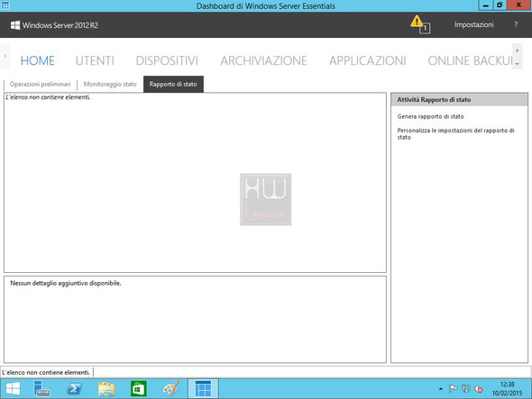Expand the navigation tab overflow arrow

(517, 63)
